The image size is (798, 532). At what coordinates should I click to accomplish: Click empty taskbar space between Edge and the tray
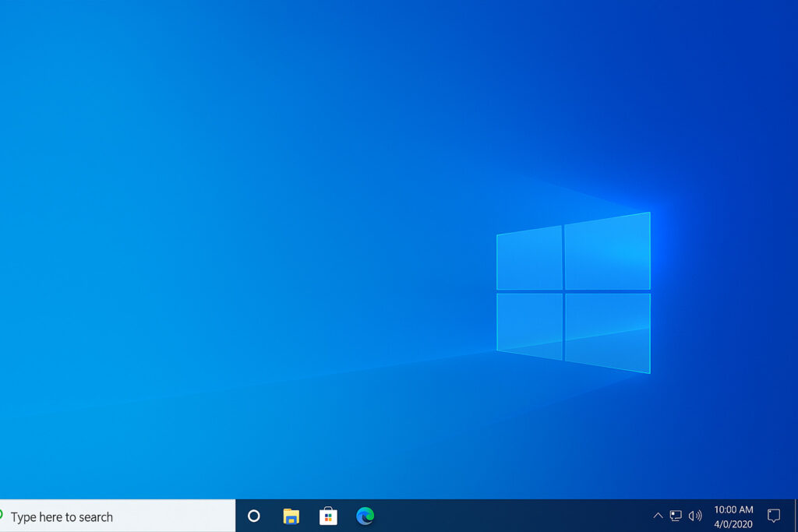coord(507,516)
